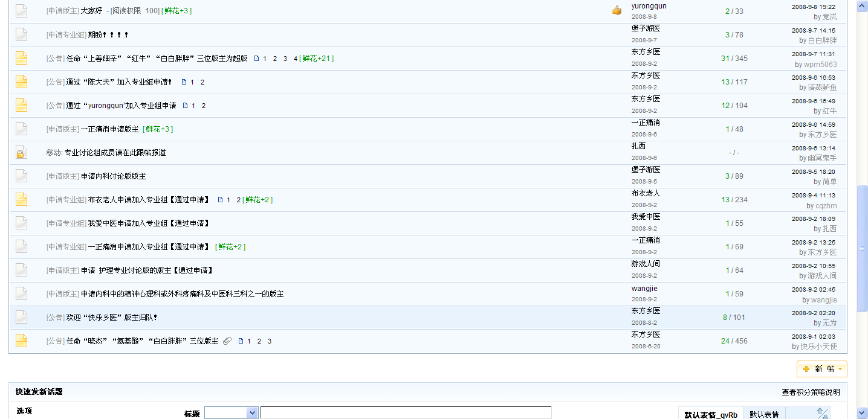Click the gray folder icon beside the 期盼 thread
The image size is (868, 419).
21,35
